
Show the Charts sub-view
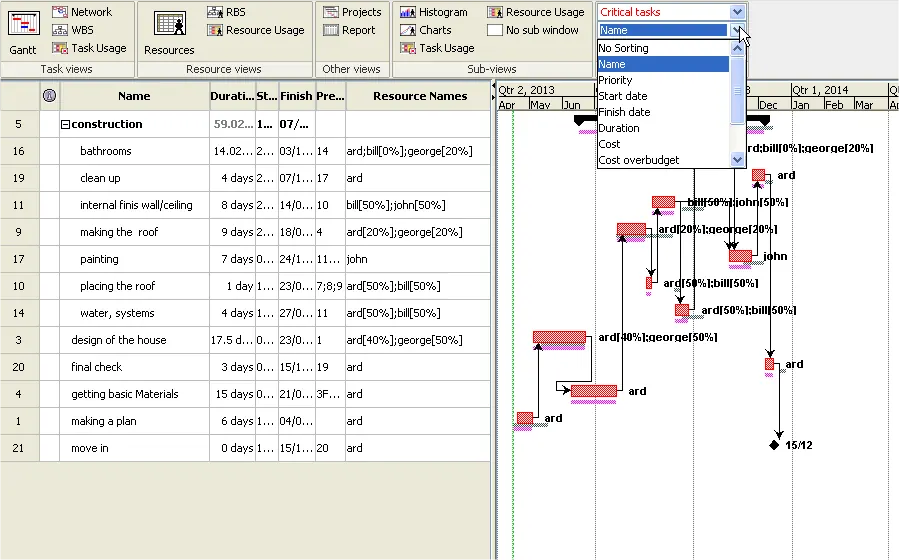[425, 30]
